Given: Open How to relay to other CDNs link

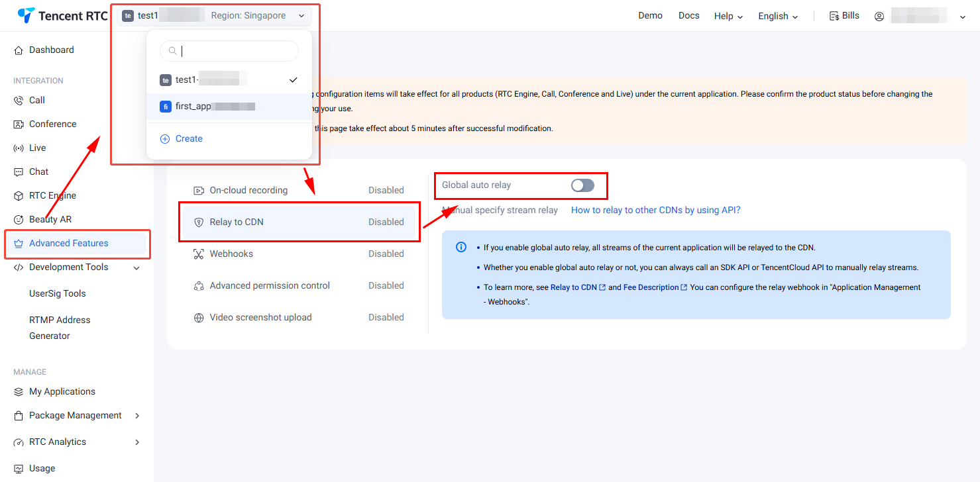Looking at the screenshot, I should coord(655,211).
